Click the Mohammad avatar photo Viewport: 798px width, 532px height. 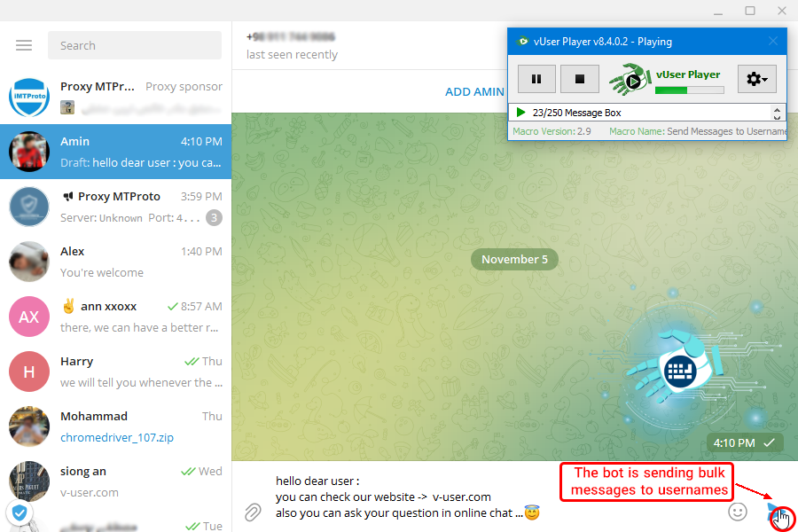tap(29, 426)
